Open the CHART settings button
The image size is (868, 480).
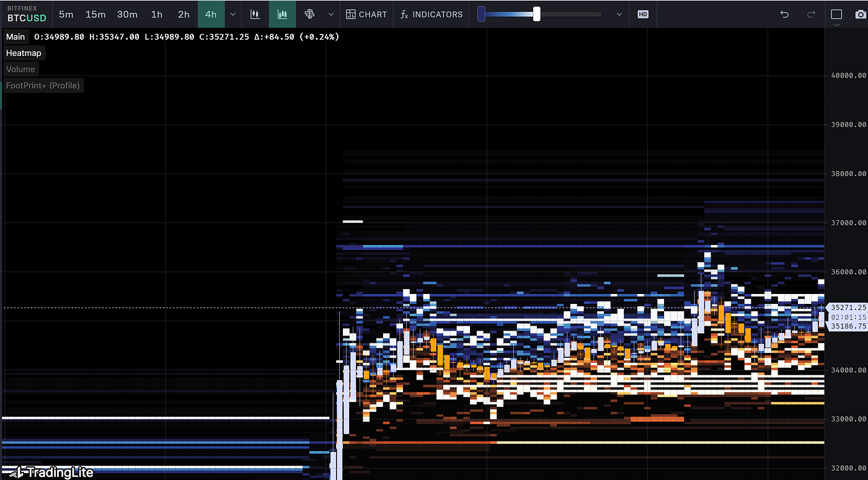pos(366,14)
